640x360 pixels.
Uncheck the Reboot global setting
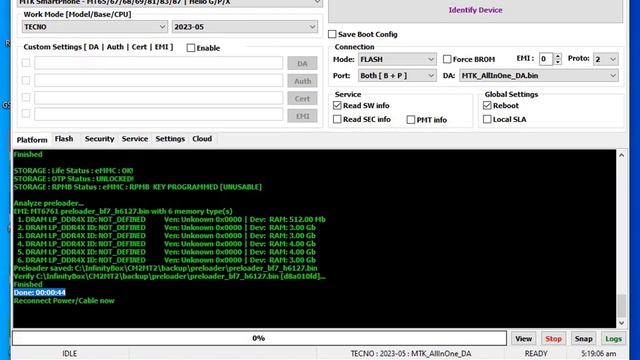tap(487, 106)
